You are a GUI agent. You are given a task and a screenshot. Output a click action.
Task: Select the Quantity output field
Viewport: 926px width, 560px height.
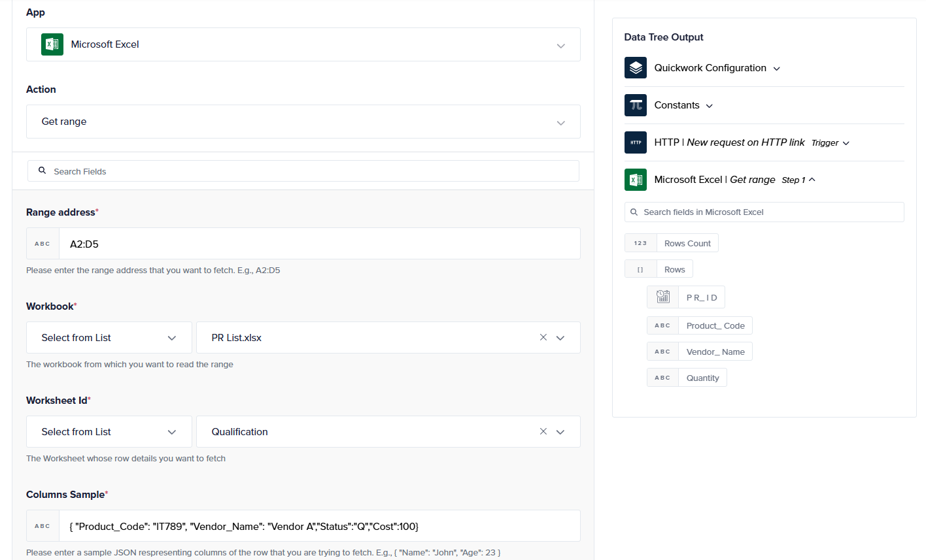(687, 378)
